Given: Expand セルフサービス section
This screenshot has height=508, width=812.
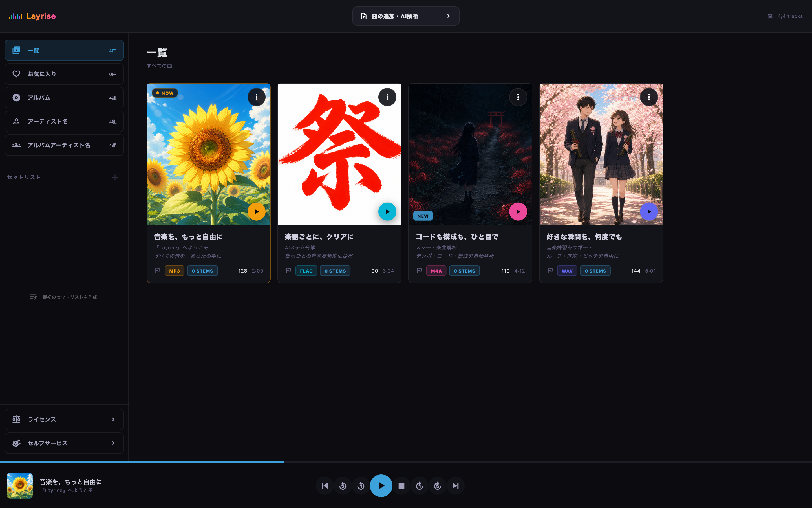Looking at the screenshot, I should tap(64, 443).
